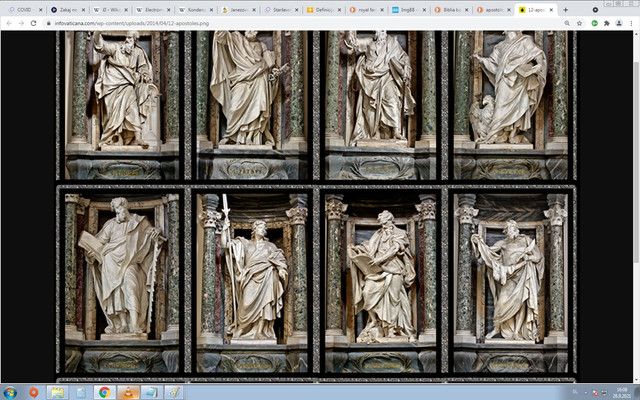Click the vertical page scrollbar
640x400 pixels.
(636, 162)
